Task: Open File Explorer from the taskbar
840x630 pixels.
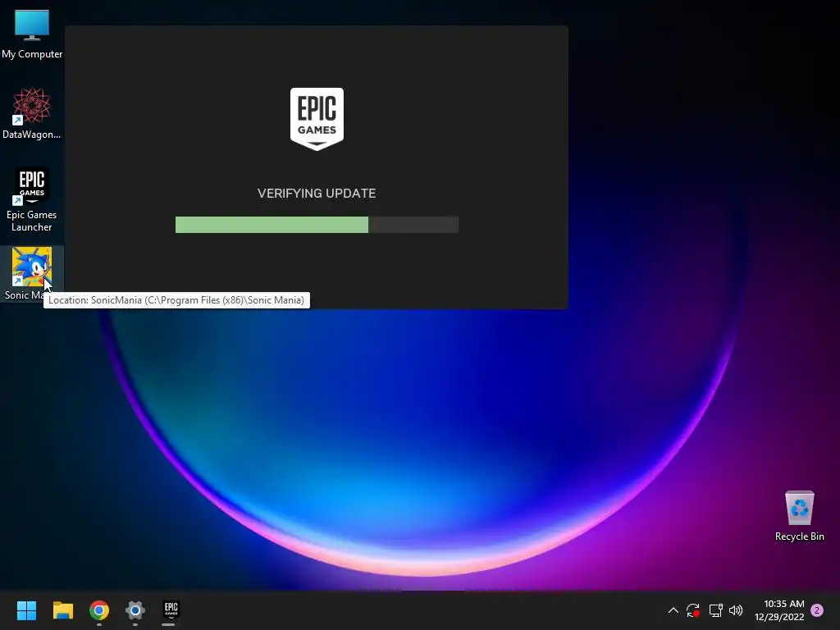Action: [x=62, y=610]
